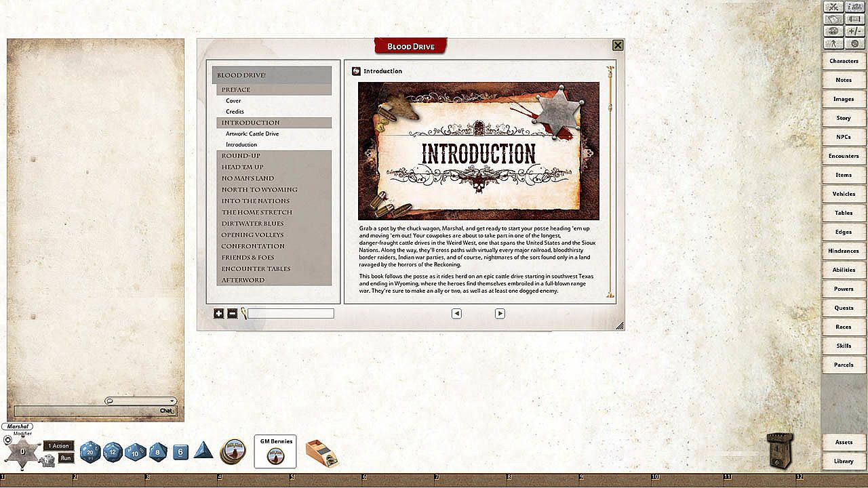The image size is (868, 488).
Task: Pick up the d20 die
Action: [90, 451]
